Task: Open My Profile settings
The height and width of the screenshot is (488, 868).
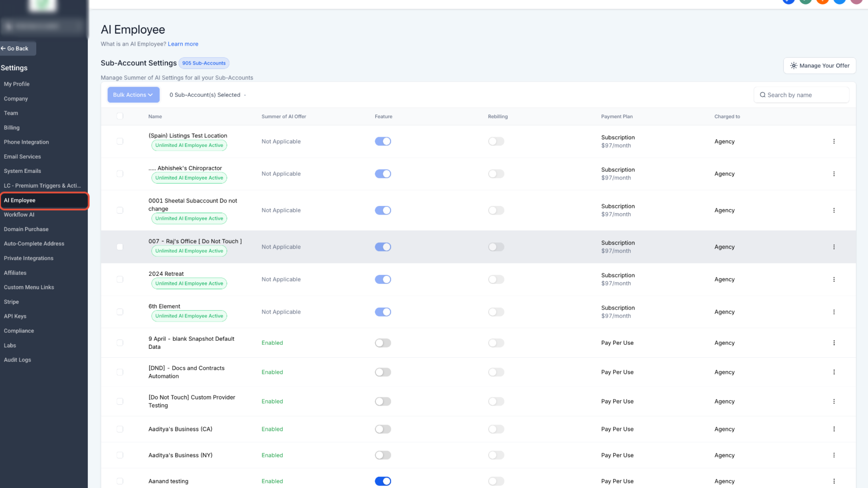Action: pyautogui.click(x=17, y=84)
